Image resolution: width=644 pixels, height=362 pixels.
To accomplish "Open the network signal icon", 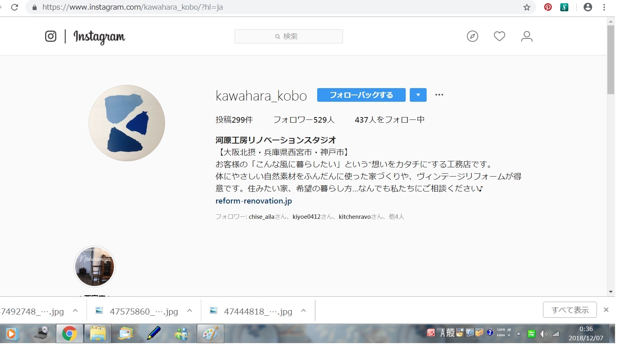I will click(556, 334).
